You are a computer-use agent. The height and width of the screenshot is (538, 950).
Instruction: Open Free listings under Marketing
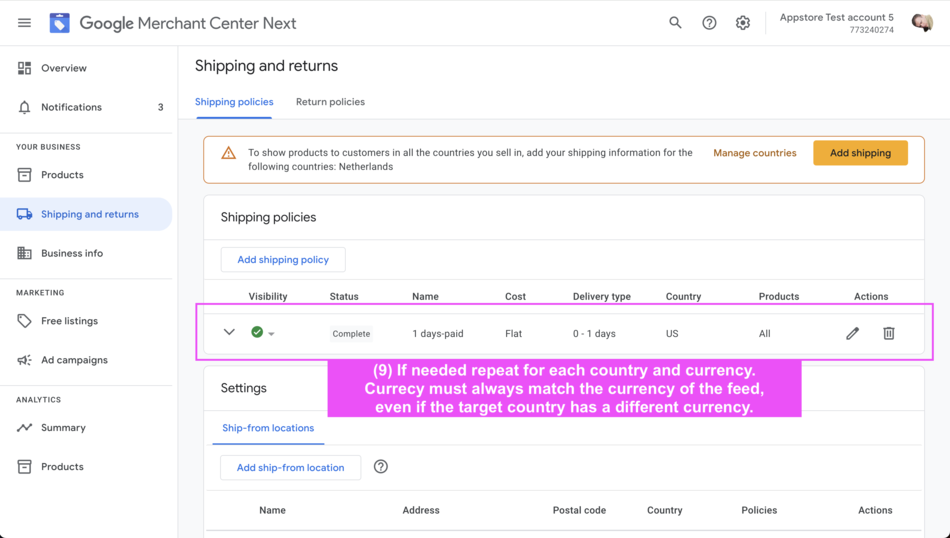point(69,321)
